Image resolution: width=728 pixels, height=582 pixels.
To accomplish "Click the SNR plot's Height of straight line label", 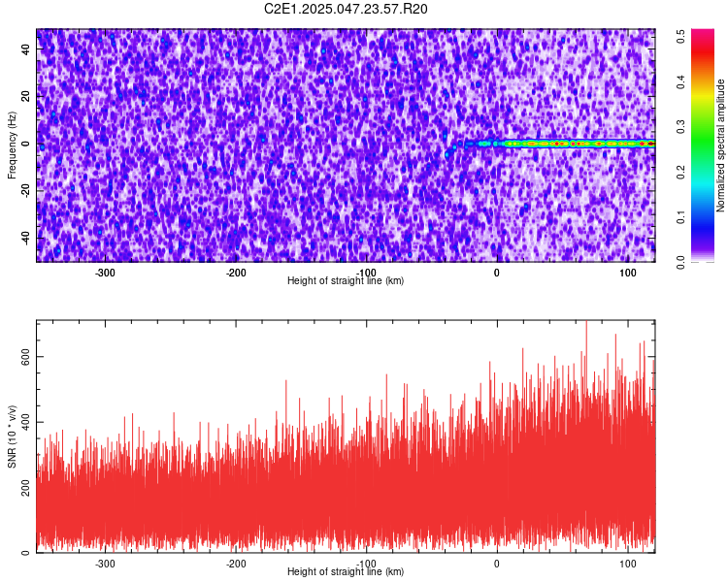I will [346, 571].
